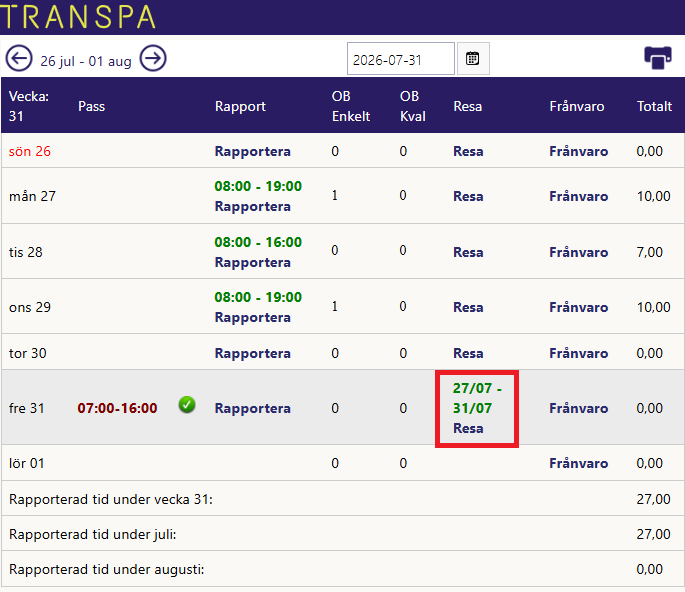The image size is (685, 592).
Task: Click the Rapport column header
Action: (x=240, y=106)
